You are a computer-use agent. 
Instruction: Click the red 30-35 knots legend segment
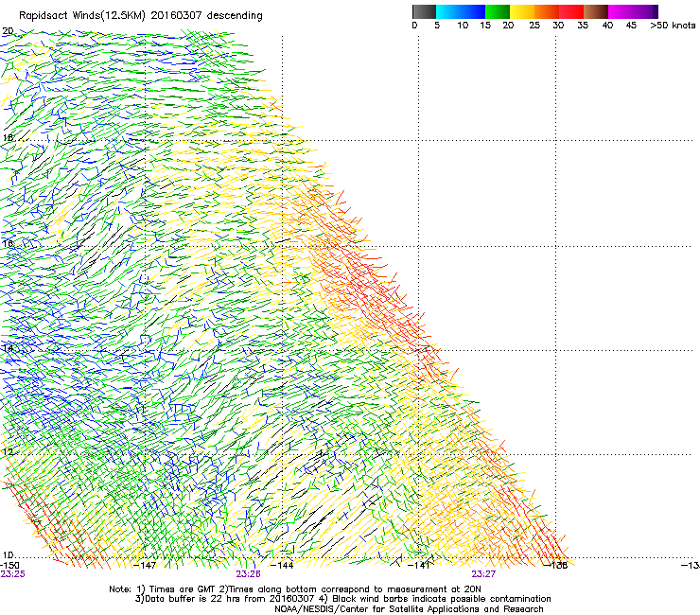pyautogui.click(x=571, y=11)
